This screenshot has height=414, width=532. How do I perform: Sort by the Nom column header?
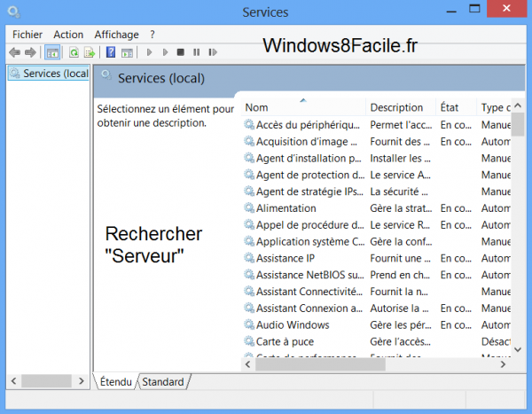click(x=303, y=107)
